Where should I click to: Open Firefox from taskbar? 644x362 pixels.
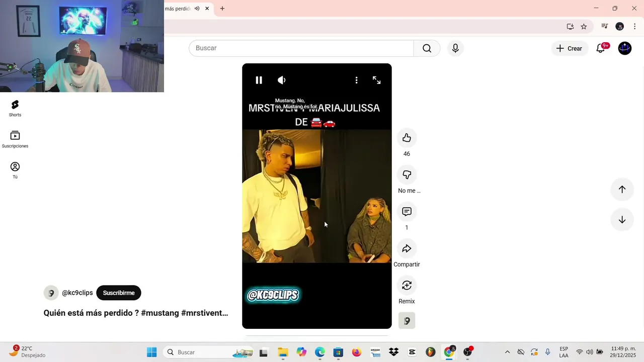[x=357, y=352]
